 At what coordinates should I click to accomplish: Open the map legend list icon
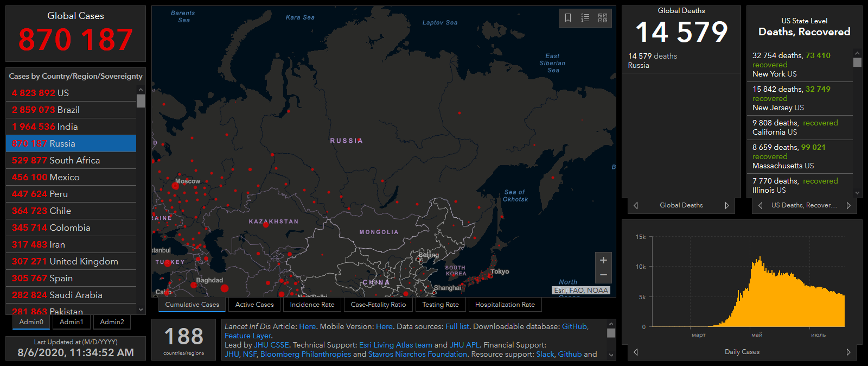pyautogui.click(x=585, y=18)
